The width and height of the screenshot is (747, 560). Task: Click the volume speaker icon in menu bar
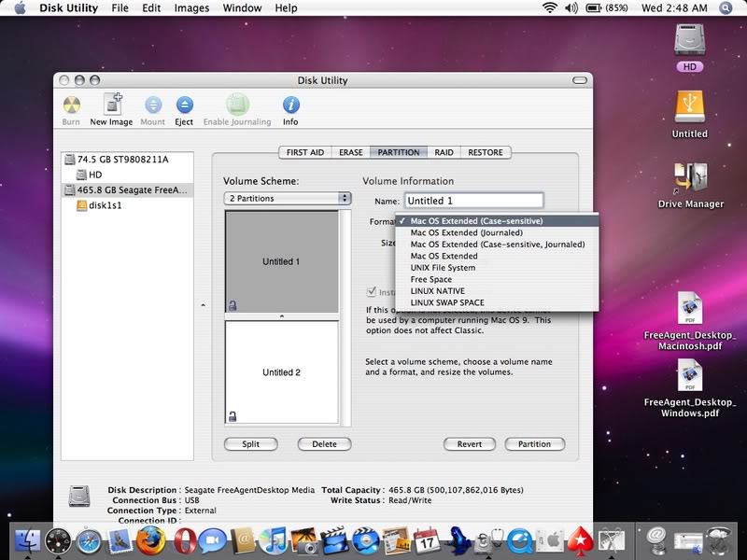pyautogui.click(x=571, y=7)
